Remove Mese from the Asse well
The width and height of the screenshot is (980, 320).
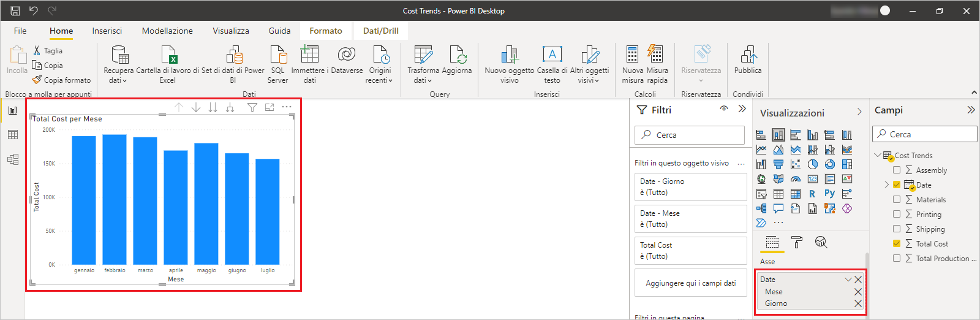click(858, 292)
